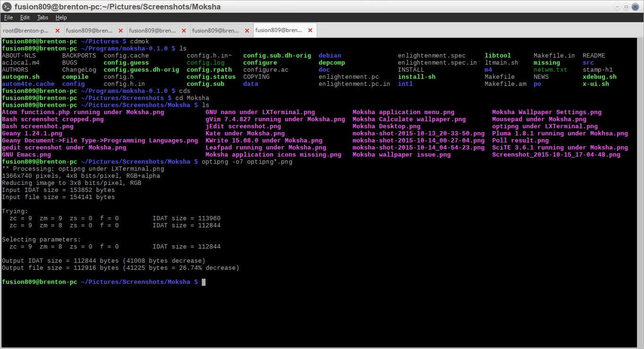Image resolution: width=644 pixels, height=349 pixels.
Task: Open the File menu
Action: click(8, 17)
